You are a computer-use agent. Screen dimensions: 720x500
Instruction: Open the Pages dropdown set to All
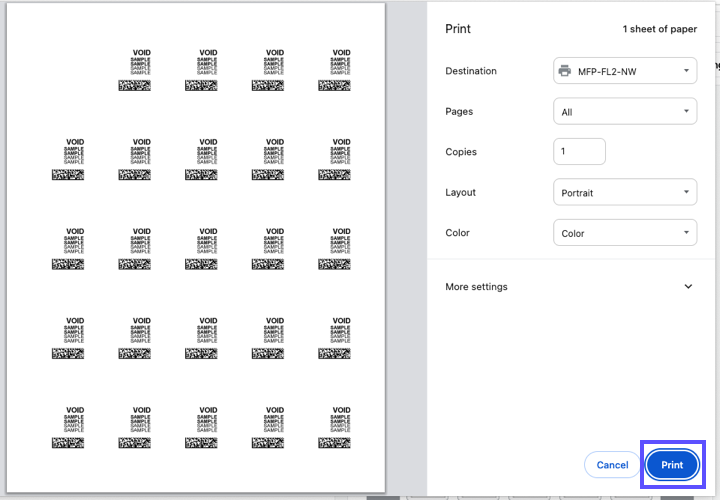625,112
